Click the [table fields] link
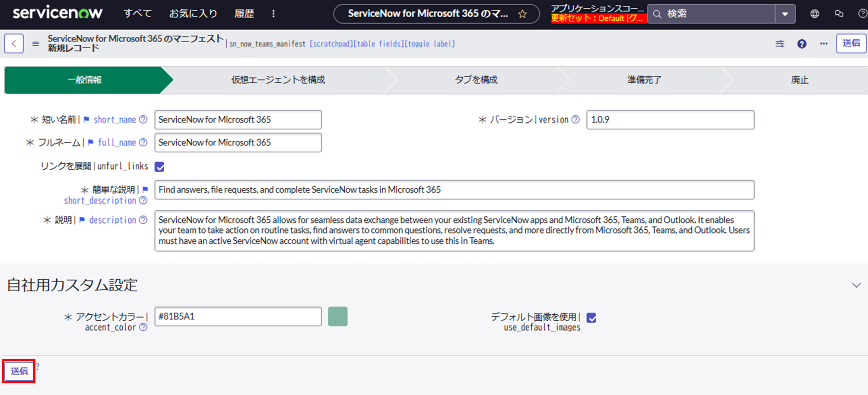868x395 pixels. click(x=378, y=44)
